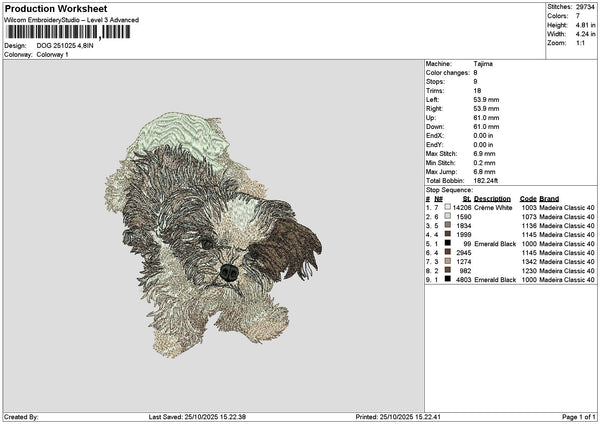
Task: Select the Stitches value 29734
Action: (x=585, y=7)
